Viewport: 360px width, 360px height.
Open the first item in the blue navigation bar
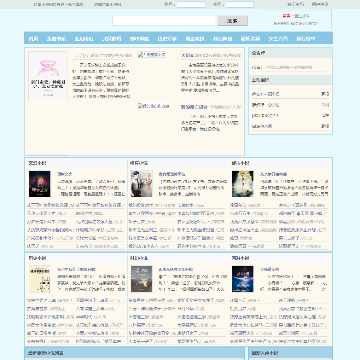33,39
